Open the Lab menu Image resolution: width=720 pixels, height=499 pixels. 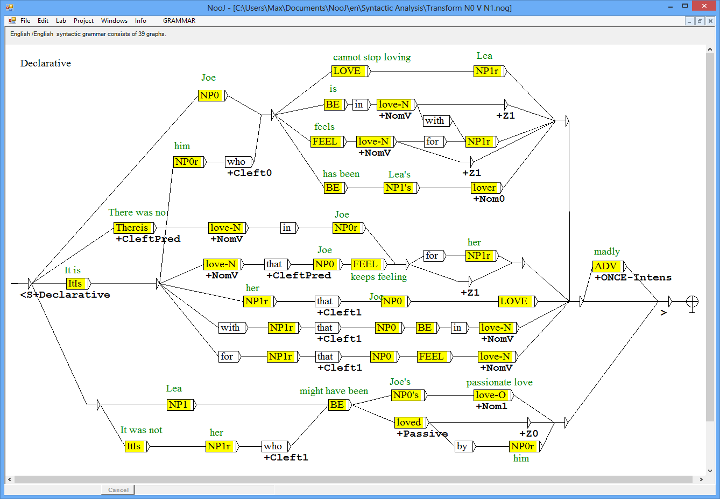coord(61,20)
